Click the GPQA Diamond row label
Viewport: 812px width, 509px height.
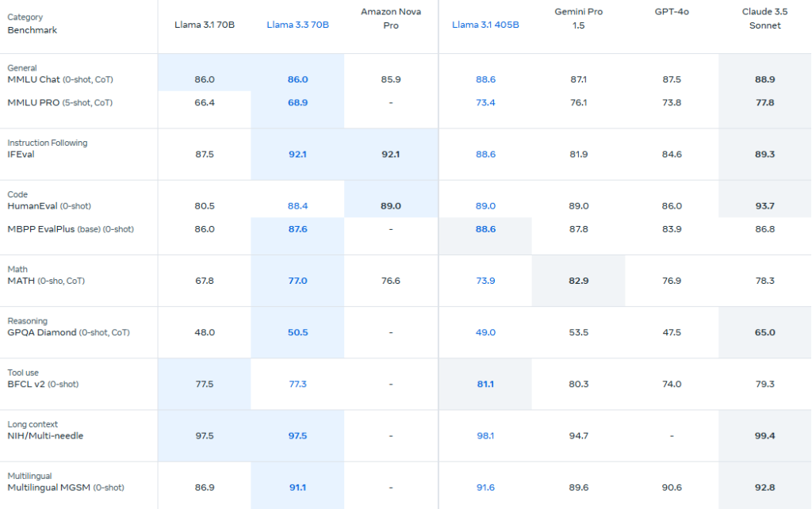(x=68, y=333)
